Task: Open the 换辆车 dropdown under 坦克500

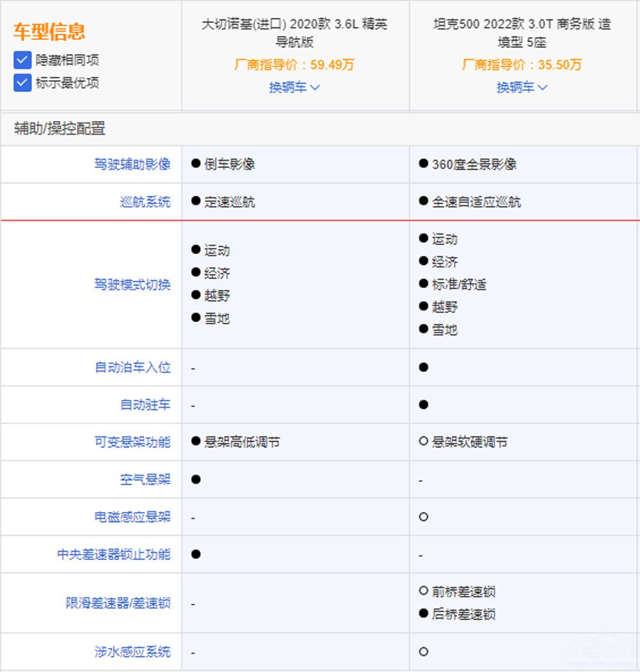Action: click(x=523, y=88)
